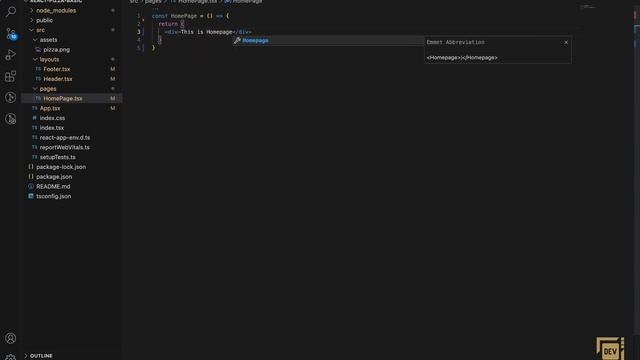This screenshot has height=360, width=640.
Task: Open pizza.png in the explorer
Action: coord(56,50)
